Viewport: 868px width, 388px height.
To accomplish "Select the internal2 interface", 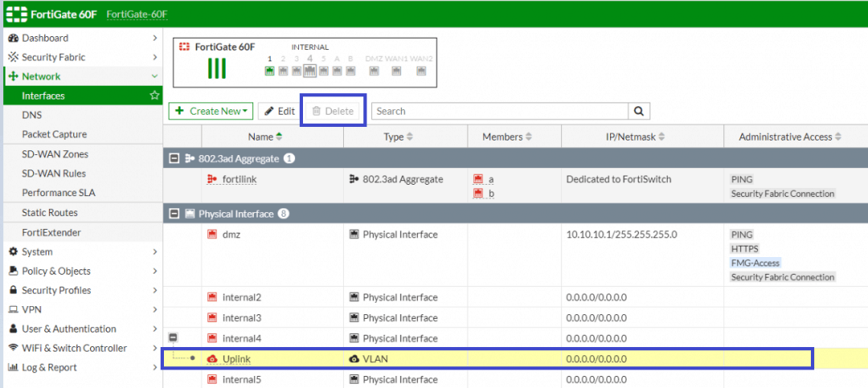I will click(241, 297).
